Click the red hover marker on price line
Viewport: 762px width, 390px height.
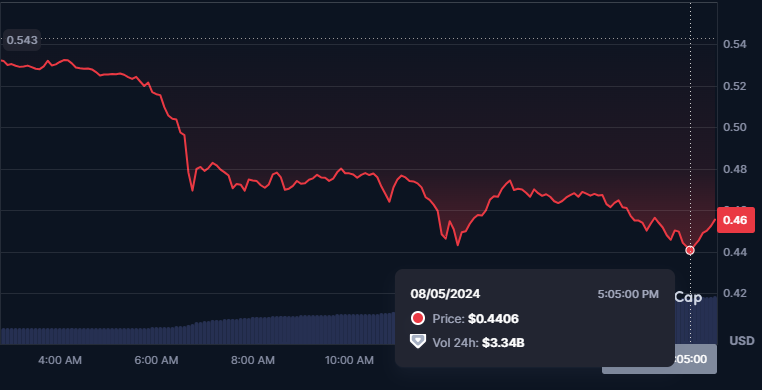click(690, 251)
